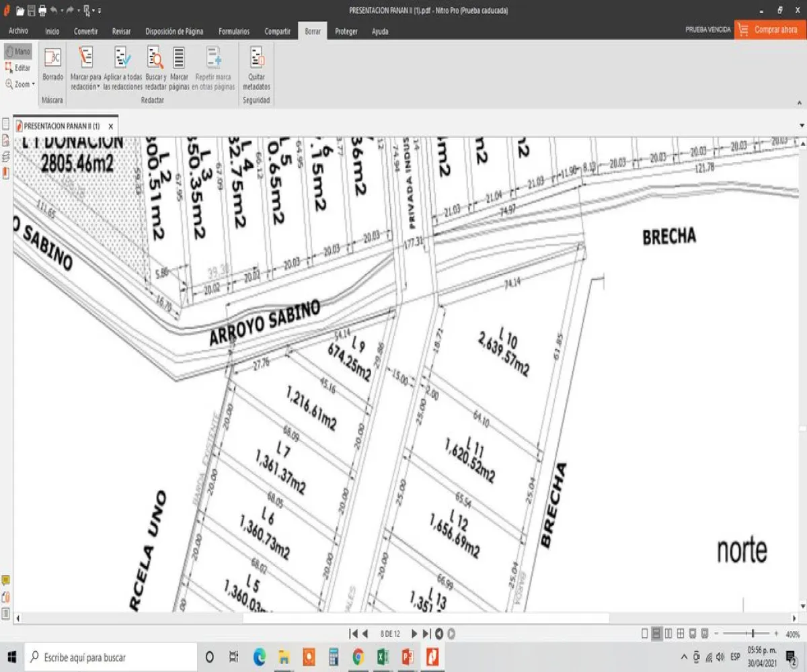The image size is (807, 672).
Task: Go to the next page arrow
Action: (x=414, y=633)
